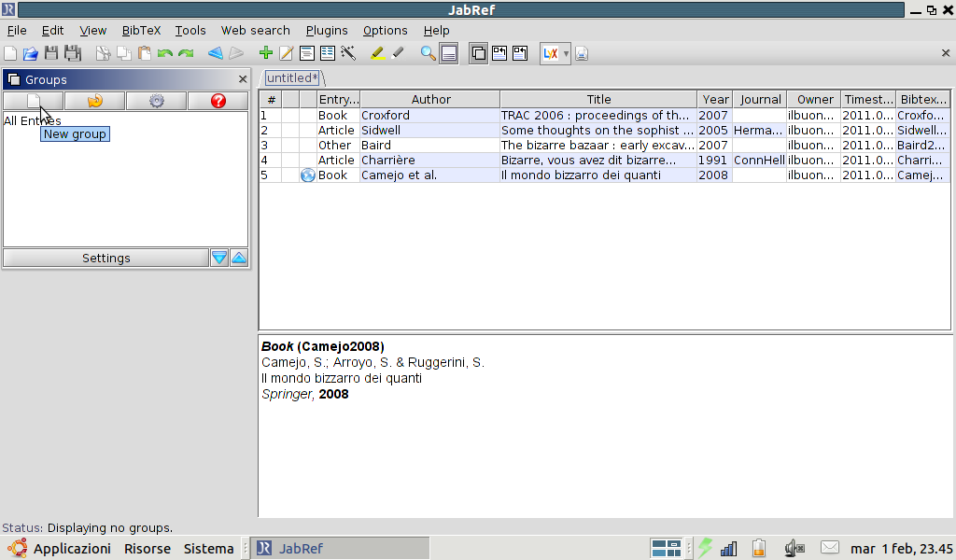Open the Plugins menu
The image size is (956, 560).
click(327, 31)
